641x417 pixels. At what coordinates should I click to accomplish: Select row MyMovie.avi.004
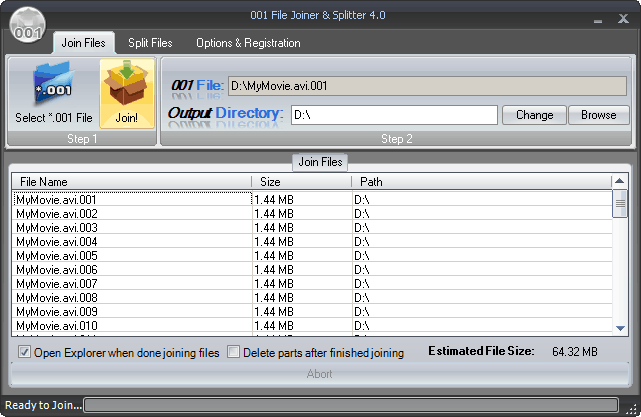[313, 242]
